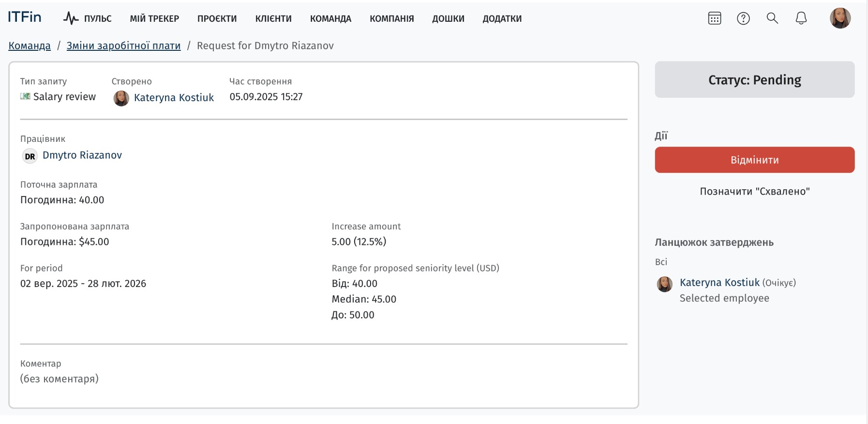Screen dimensions: 868x424
Task: Click Позначити "Схвалено" button
Action: click(x=754, y=191)
